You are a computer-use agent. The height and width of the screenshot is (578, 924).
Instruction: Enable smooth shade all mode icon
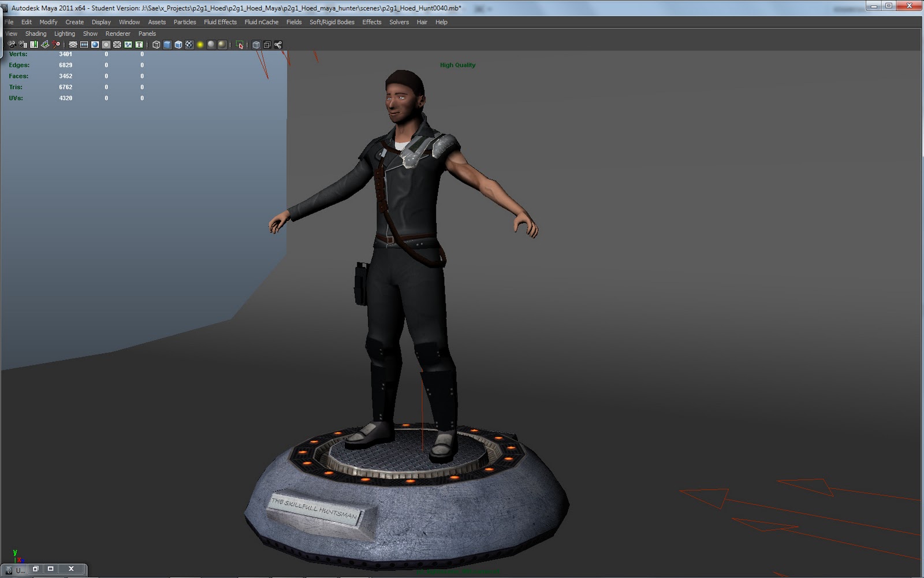click(x=167, y=45)
